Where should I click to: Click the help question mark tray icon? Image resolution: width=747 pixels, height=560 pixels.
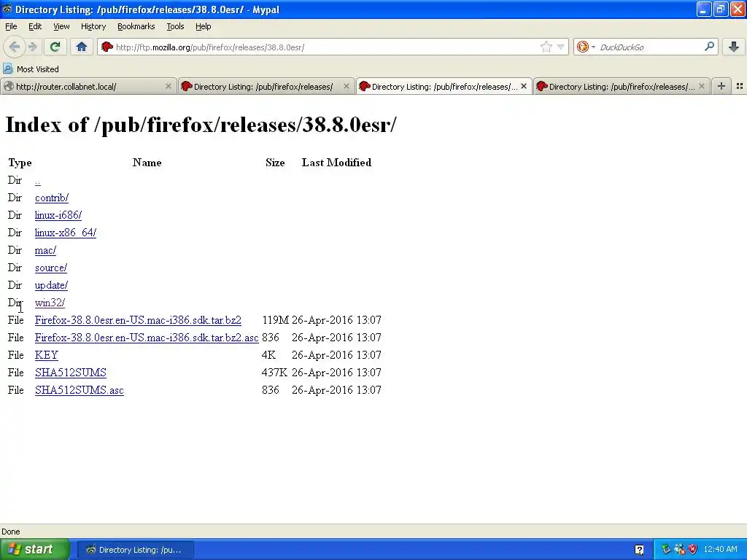[639, 550]
